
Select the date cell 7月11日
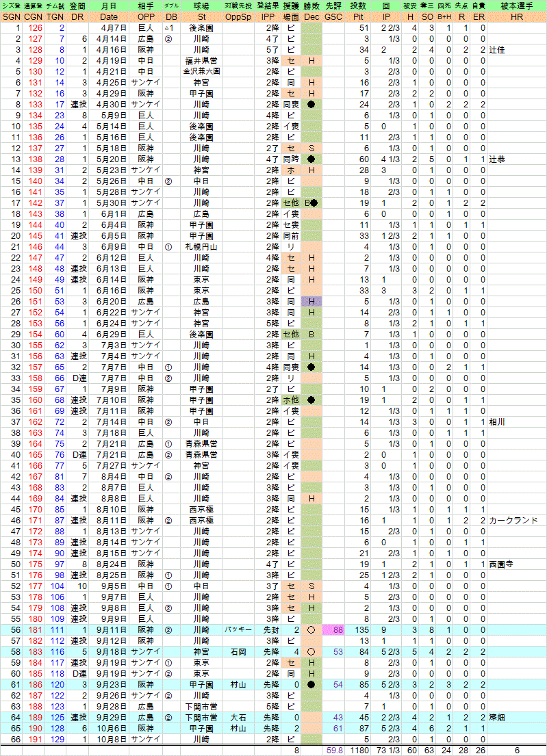pos(112,411)
